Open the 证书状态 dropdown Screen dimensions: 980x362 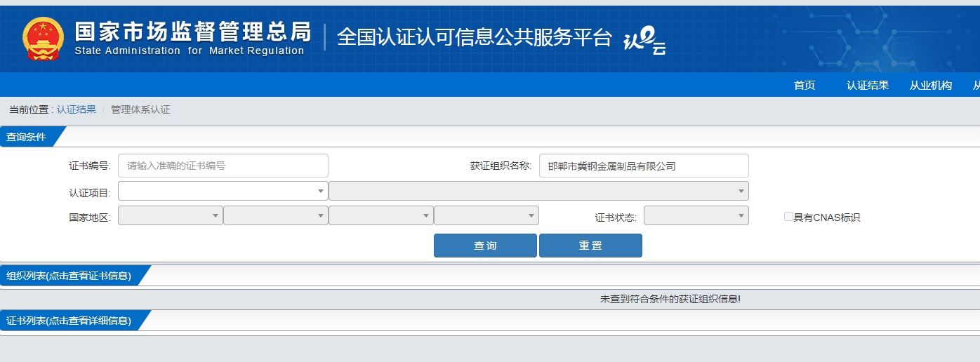pos(696,215)
